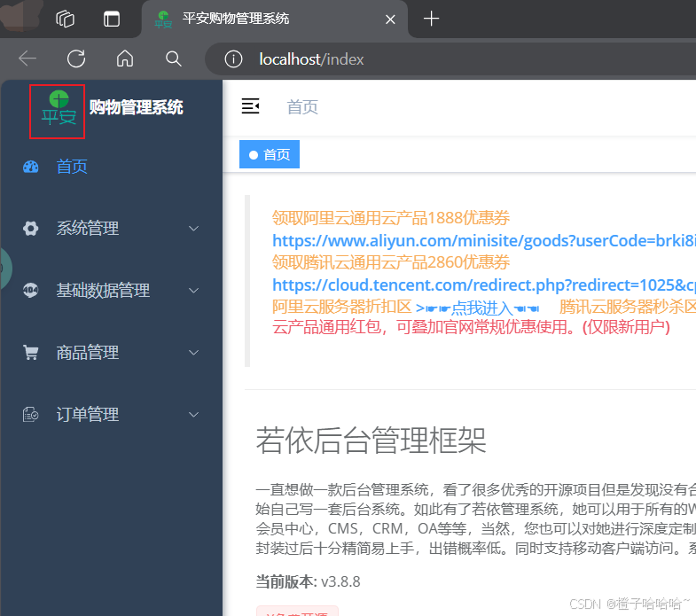Click the 购物管理系统 sidebar title

(x=137, y=108)
